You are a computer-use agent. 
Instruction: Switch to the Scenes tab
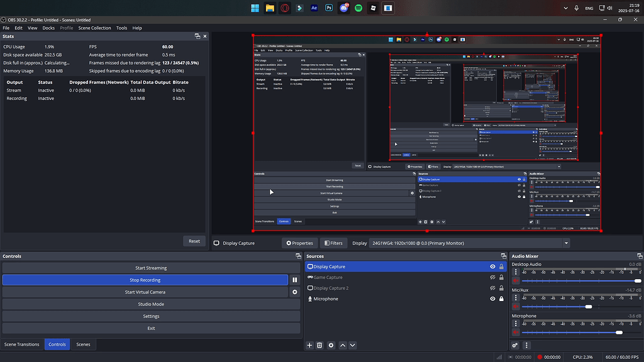click(83, 344)
